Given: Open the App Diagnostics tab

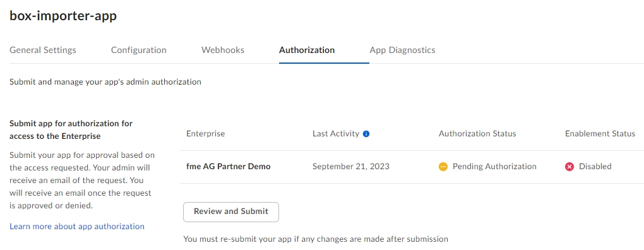Looking at the screenshot, I should tap(403, 50).
